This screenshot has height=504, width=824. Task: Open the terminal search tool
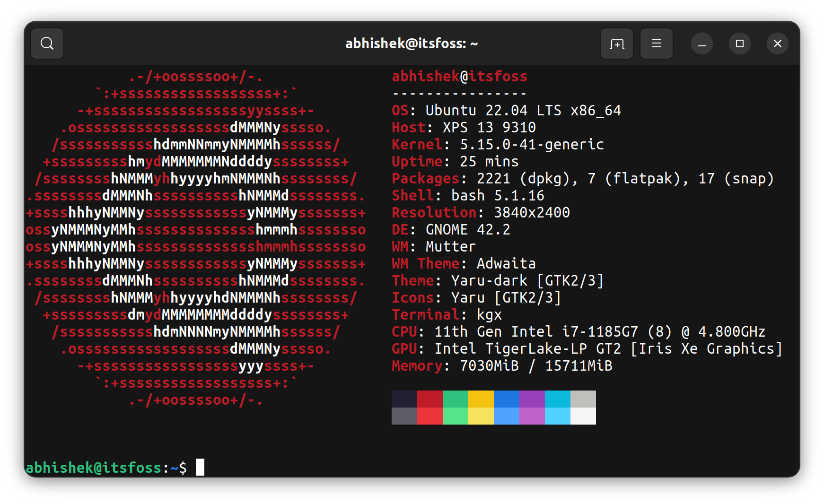(47, 43)
